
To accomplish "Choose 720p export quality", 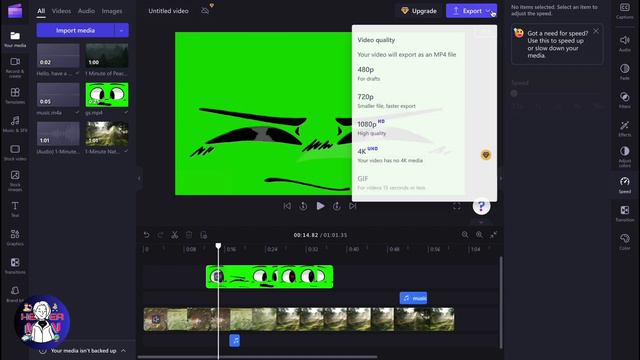I will click(424, 101).
